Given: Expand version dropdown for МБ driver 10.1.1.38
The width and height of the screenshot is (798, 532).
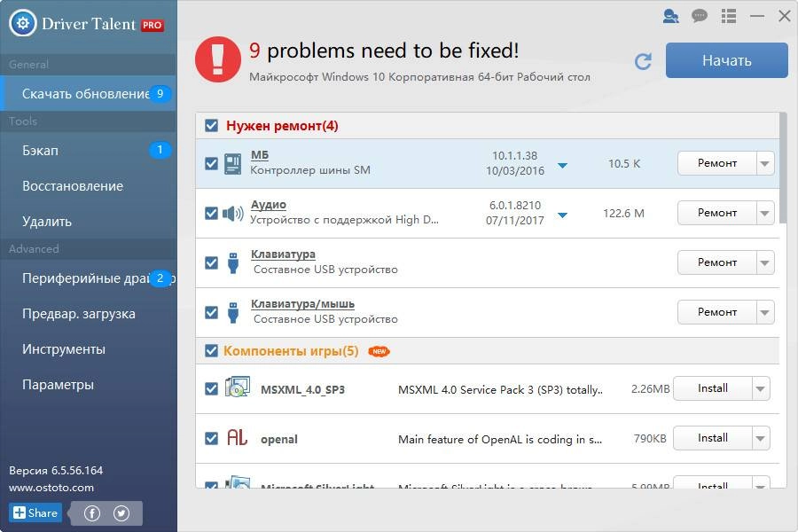Looking at the screenshot, I should (x=562, y=166).
